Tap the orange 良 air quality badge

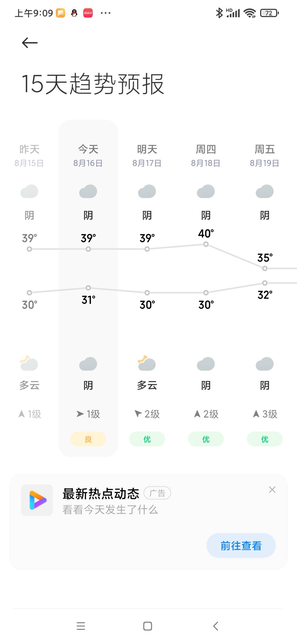pos(88,439)
